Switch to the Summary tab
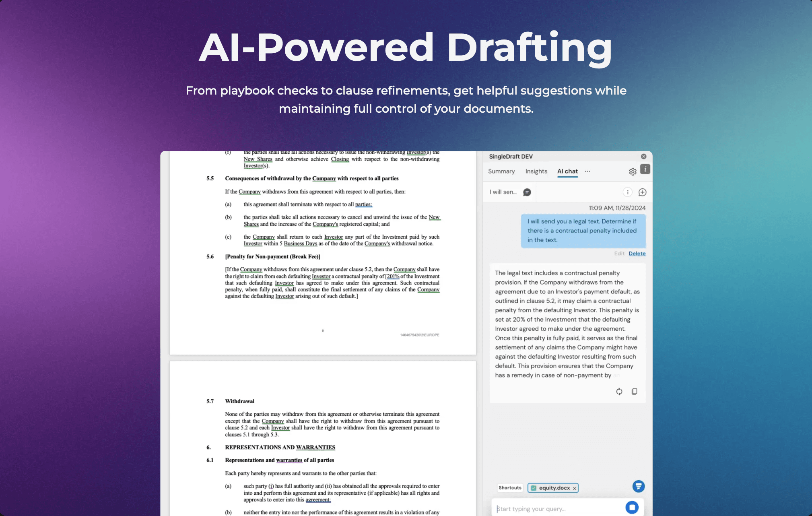The width and height of the screenshot is (812, 516). [501, 171]
